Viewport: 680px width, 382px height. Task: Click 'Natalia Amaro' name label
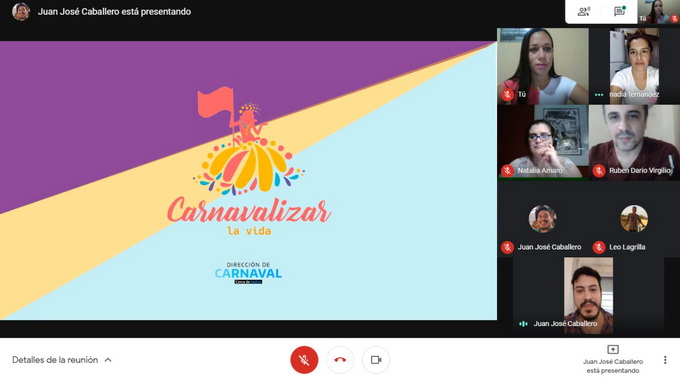tap(540, 170)
